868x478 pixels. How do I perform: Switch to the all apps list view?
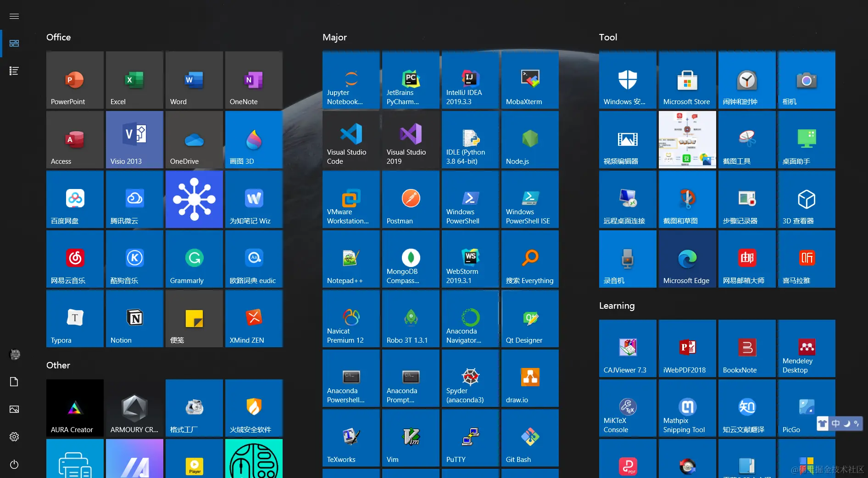click(14, 71)
